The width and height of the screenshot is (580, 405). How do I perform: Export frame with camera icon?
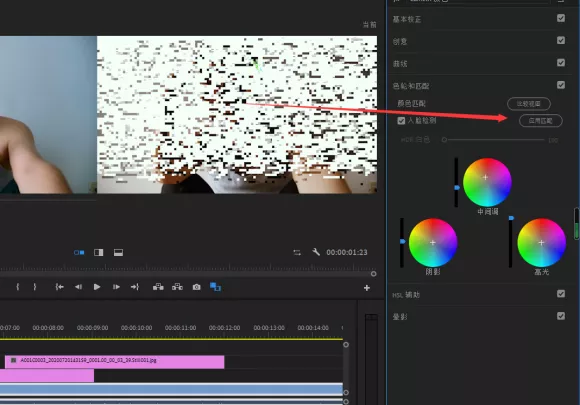pos(196,287)
